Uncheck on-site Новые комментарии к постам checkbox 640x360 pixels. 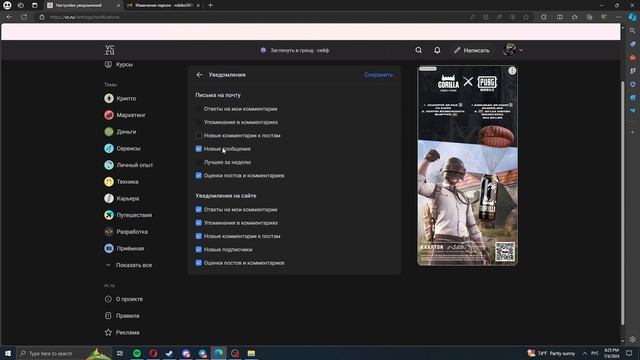(199, 236)
